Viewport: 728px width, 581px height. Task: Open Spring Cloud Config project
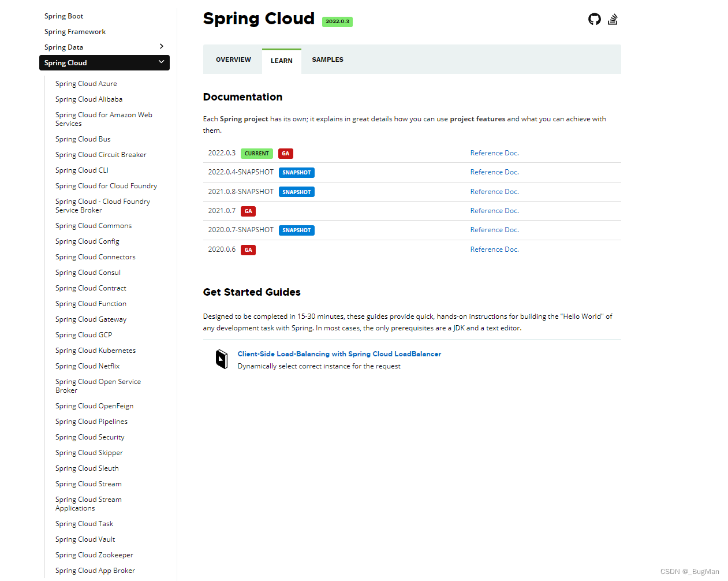point(87,241)
